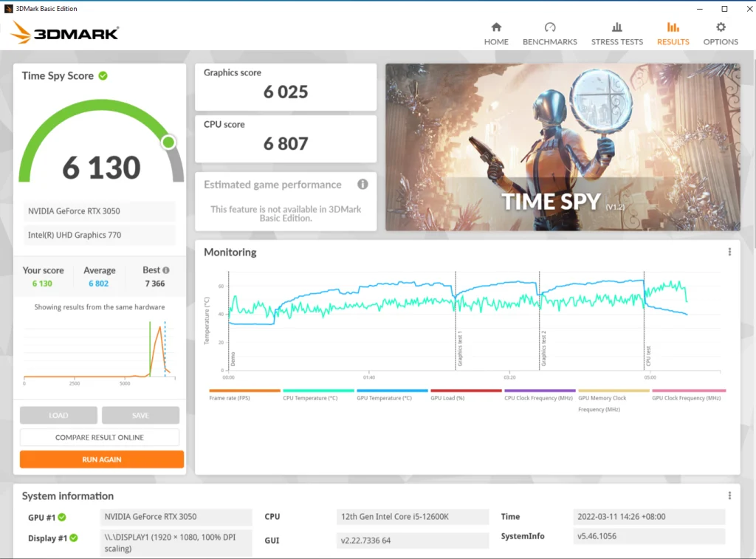This screenshot has height=559, width=756.
Task: Click the LOAD button
Action: (58, 415)
